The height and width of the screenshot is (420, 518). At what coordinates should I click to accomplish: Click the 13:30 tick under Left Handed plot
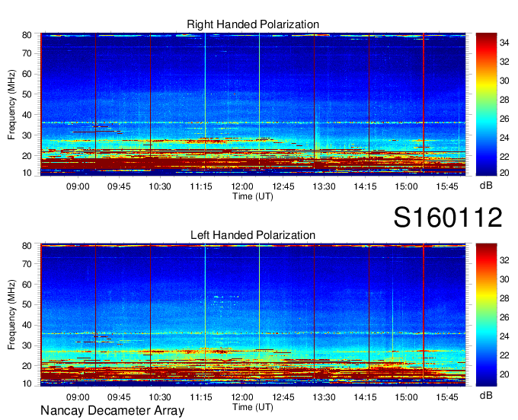[x=324, y=397]
